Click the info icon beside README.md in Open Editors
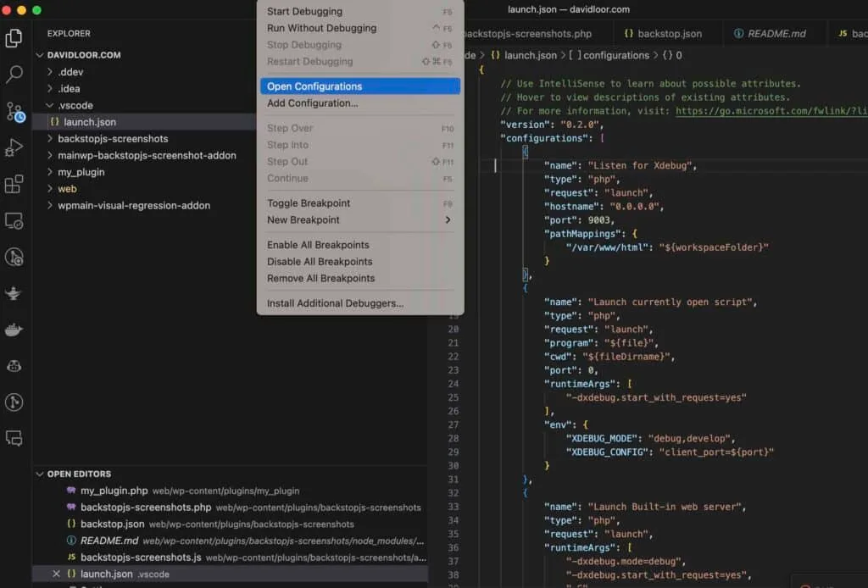Image resolution: width=868 pixels, height=588 pixels. pyautogui.click(x=71, y=541)
